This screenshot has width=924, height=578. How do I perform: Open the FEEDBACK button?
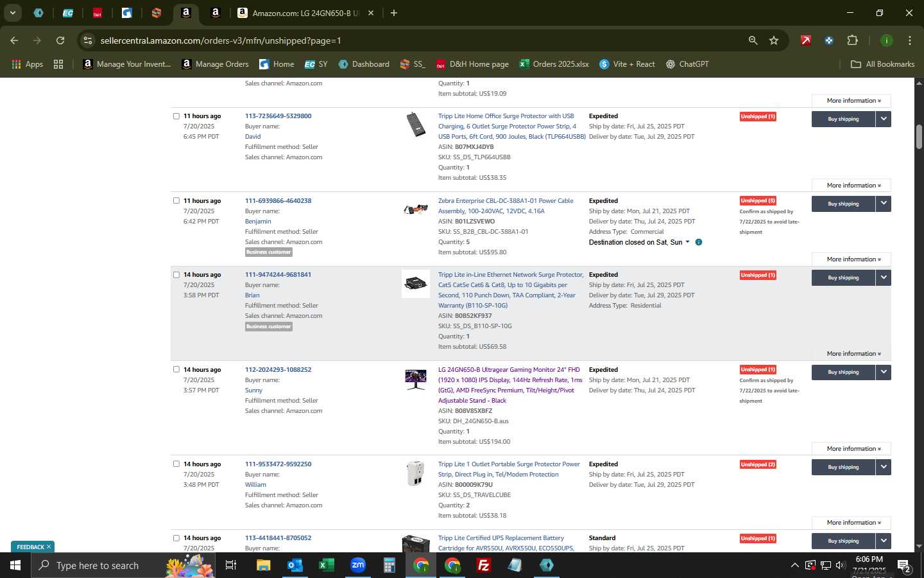click(x=30, y=547)
